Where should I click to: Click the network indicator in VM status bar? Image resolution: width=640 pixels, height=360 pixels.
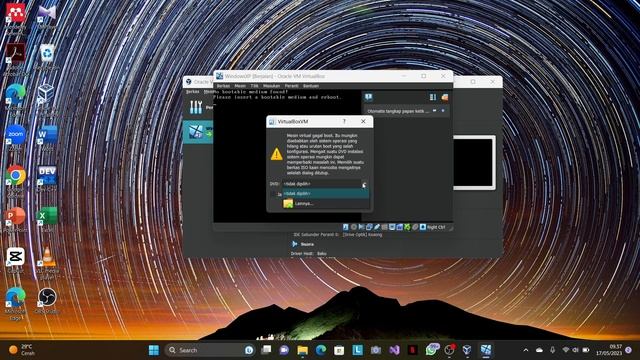coord(369,227)
